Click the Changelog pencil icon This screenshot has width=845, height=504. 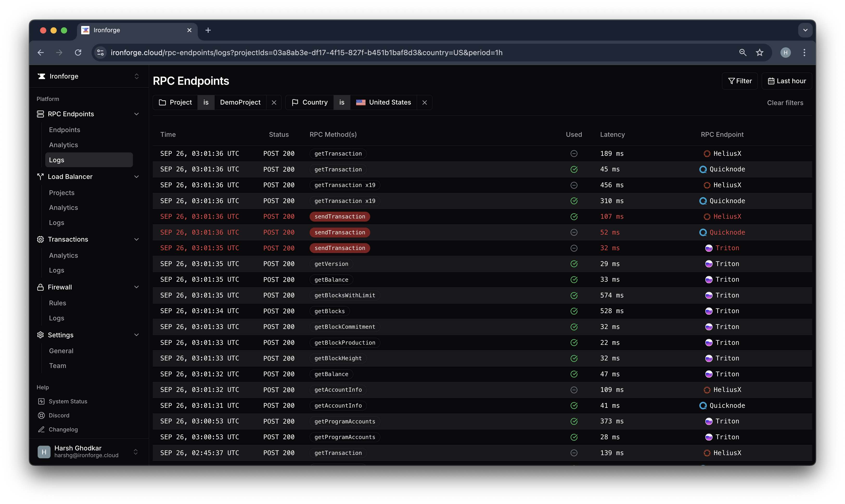click(x=41, y=430)
